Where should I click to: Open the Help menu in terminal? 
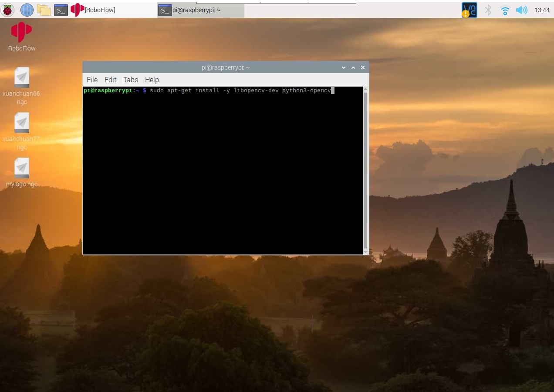[152, 80]
